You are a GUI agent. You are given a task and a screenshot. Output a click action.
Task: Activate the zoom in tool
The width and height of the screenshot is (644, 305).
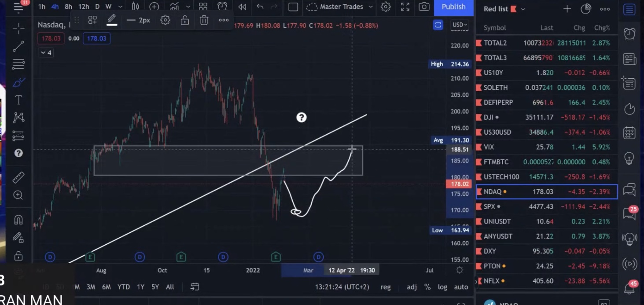click(x=18, y=195)
